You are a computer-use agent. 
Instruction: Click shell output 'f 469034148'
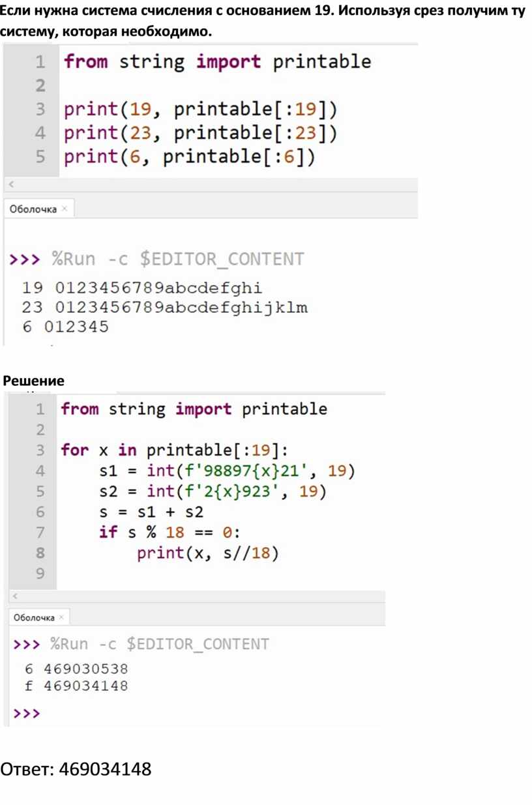[76, 686]
